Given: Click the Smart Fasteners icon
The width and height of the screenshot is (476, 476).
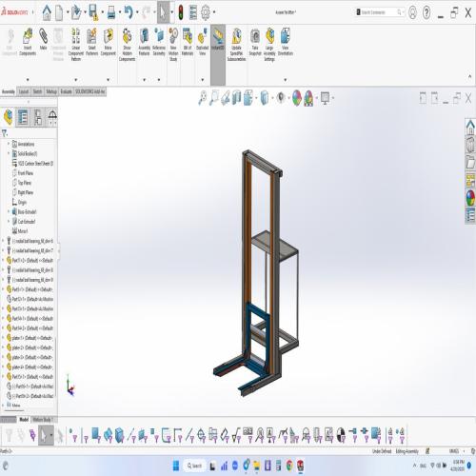Looking at the screenshot, I should click(91, 42).
